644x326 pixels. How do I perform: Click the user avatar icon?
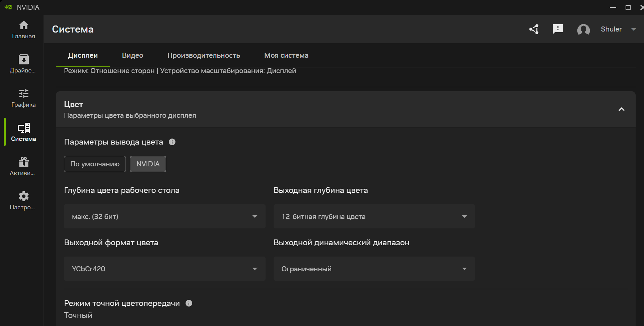pyautogui.click(x=583, y=30)
